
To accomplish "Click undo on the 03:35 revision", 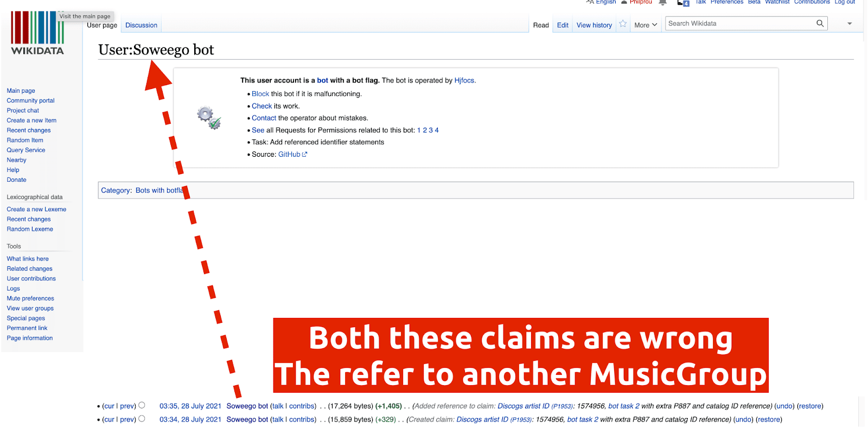I will (x=784, y=406).
